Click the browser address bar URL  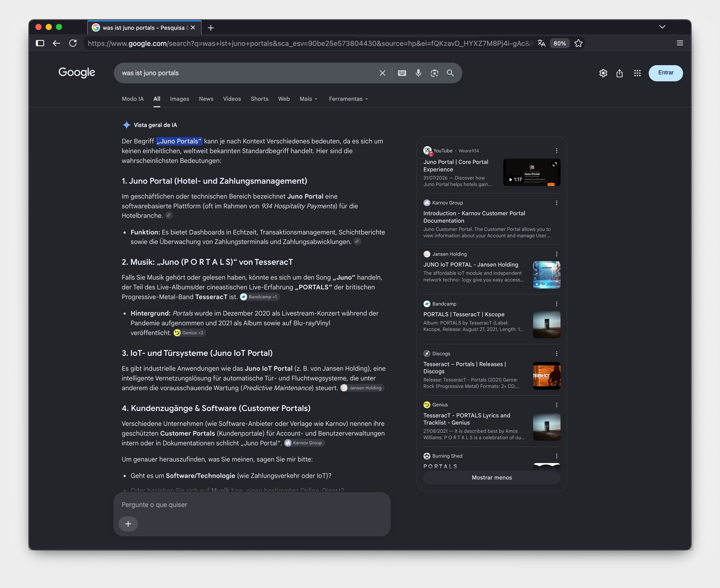coord(310,43)
